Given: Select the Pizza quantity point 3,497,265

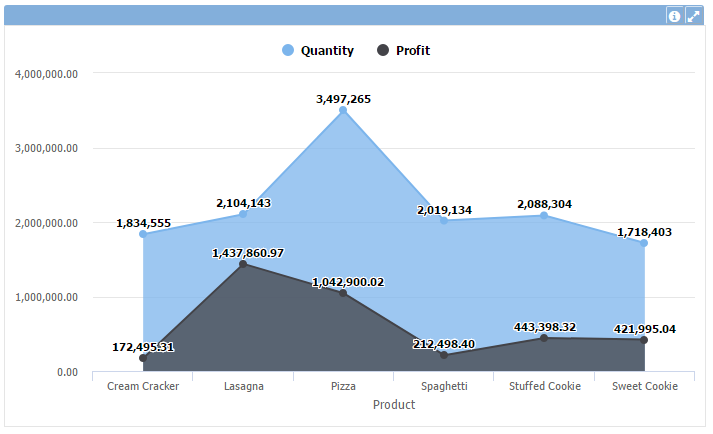Looking at the screenshot, I should click(343, 111).
